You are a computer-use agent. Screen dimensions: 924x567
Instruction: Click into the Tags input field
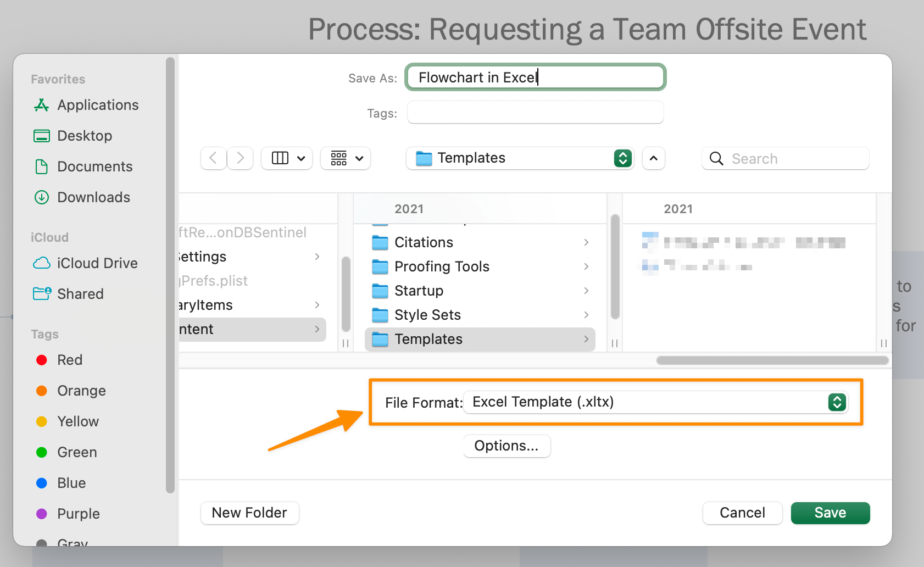pyautogui.click(x=535, y=113)
